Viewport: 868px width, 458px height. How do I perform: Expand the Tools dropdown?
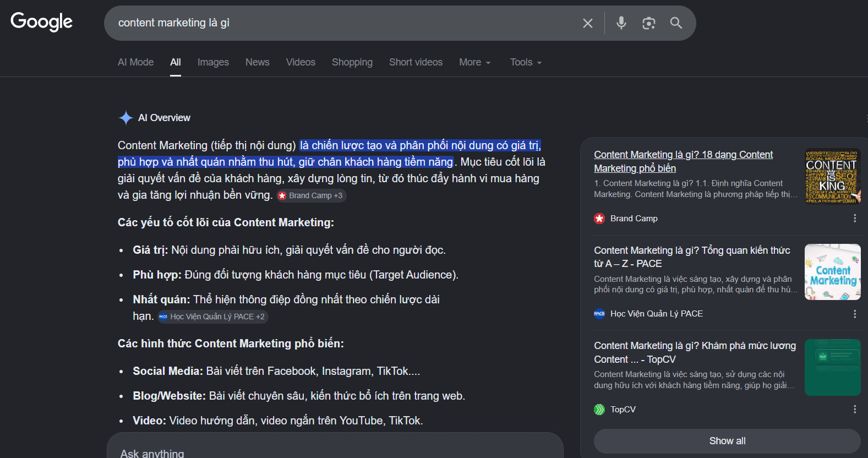(526, 62)
